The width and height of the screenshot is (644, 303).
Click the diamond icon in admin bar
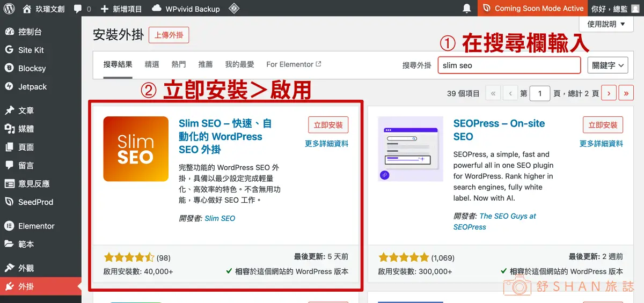(x=233, y=9)
